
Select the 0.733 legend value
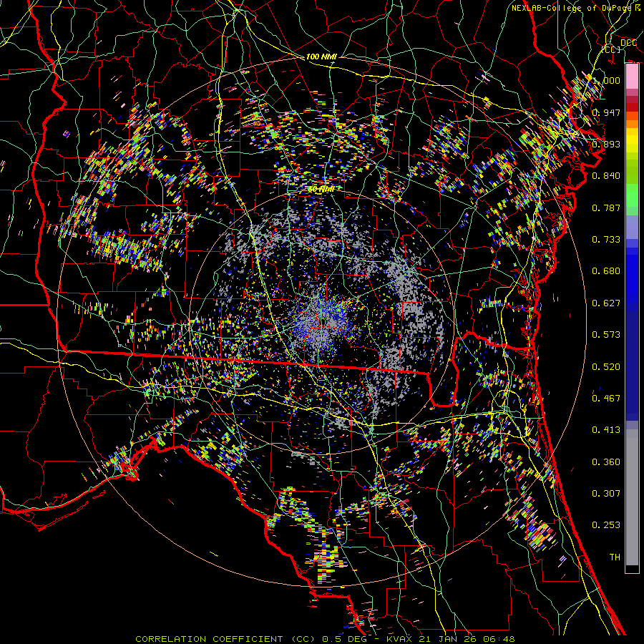tap(606, 240)
